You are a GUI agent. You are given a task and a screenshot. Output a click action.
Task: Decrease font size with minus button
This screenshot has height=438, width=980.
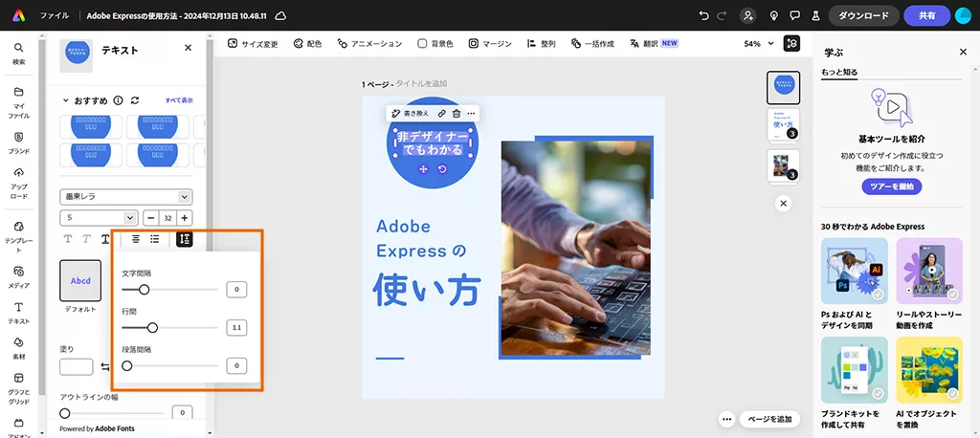click(151, 218)
